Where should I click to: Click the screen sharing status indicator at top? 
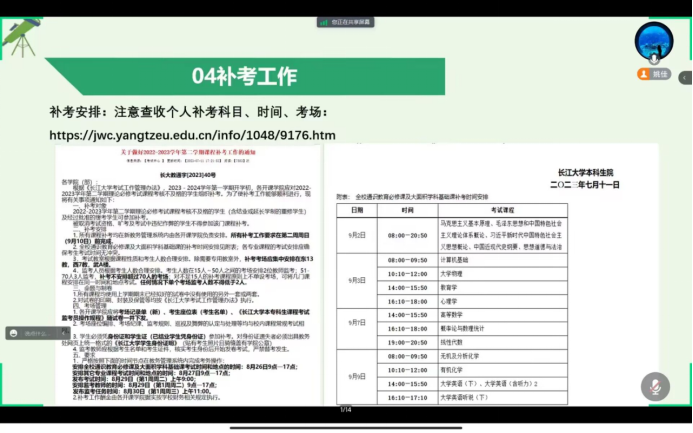tap(345, 21)
